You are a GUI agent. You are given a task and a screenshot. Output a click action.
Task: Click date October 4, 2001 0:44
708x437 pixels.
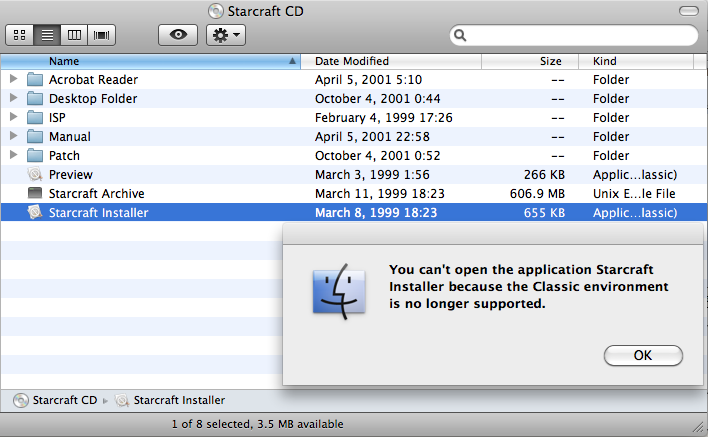coord(377,98)
